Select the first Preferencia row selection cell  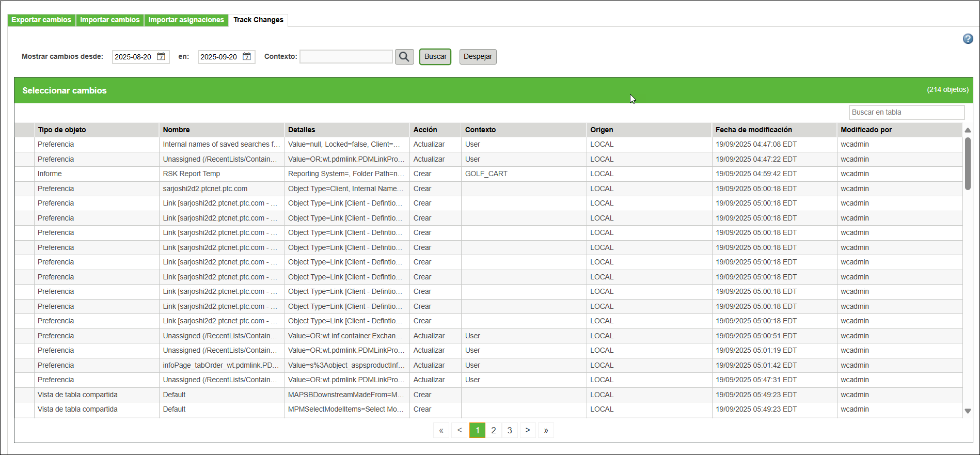(x=24, y=145)
